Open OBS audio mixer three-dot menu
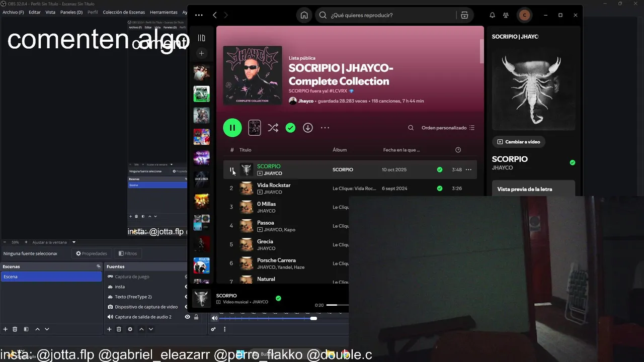Screen dimensions: 644x362 (224, 329)
